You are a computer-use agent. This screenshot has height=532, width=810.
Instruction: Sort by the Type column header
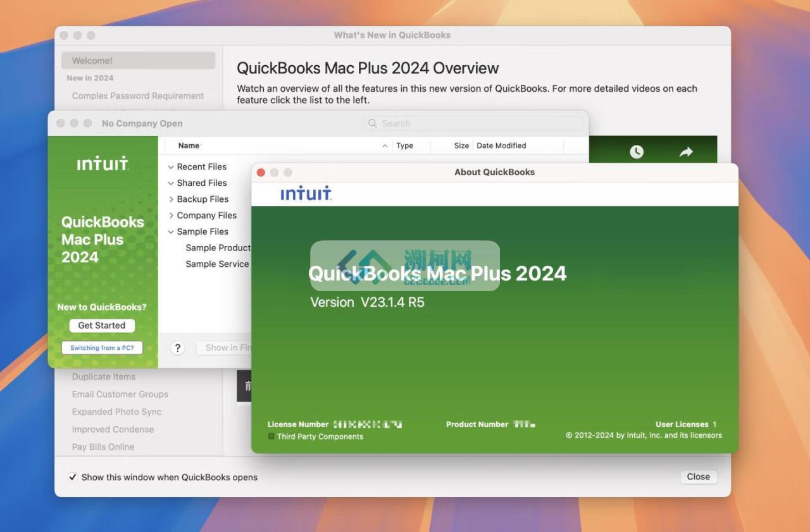point(405,145)
